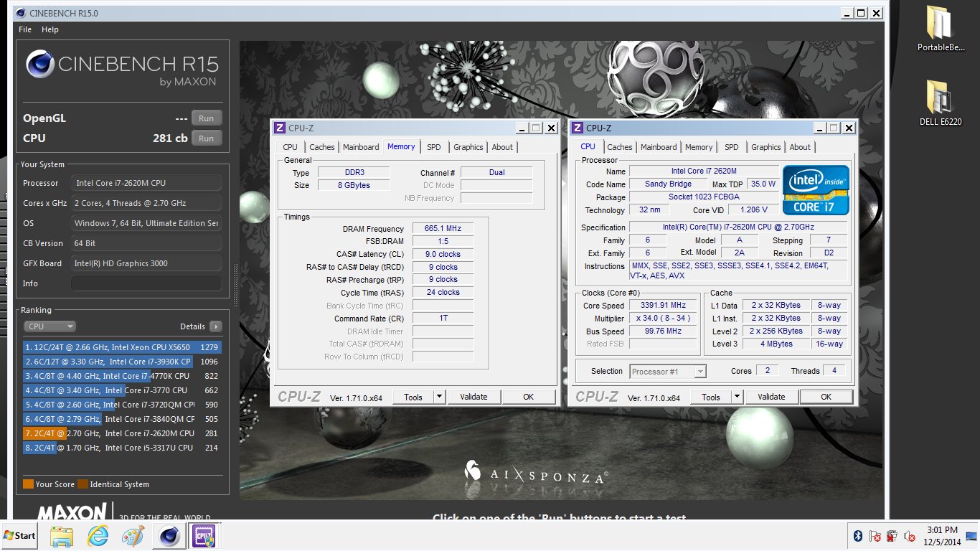
Task: Click the CPU-Z CPU window title icon
Action: 578,128
